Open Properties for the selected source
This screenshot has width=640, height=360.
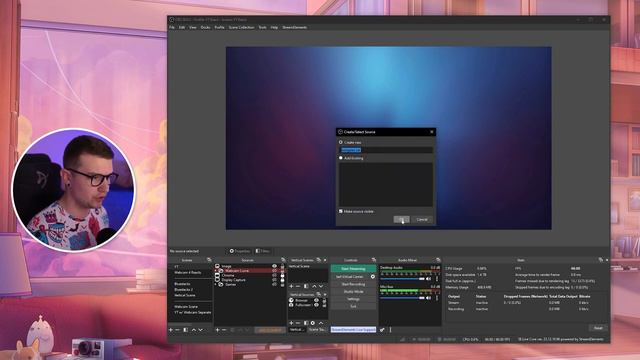click(240, 251)
